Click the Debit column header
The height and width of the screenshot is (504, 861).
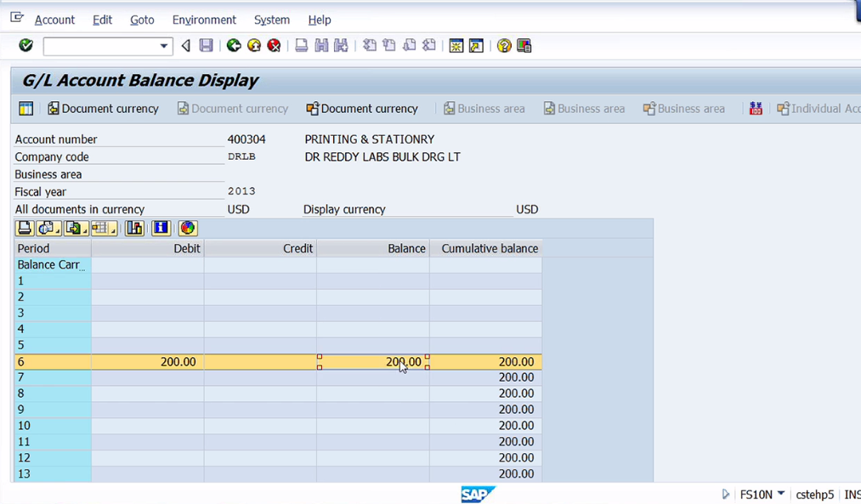coord(148,249)
